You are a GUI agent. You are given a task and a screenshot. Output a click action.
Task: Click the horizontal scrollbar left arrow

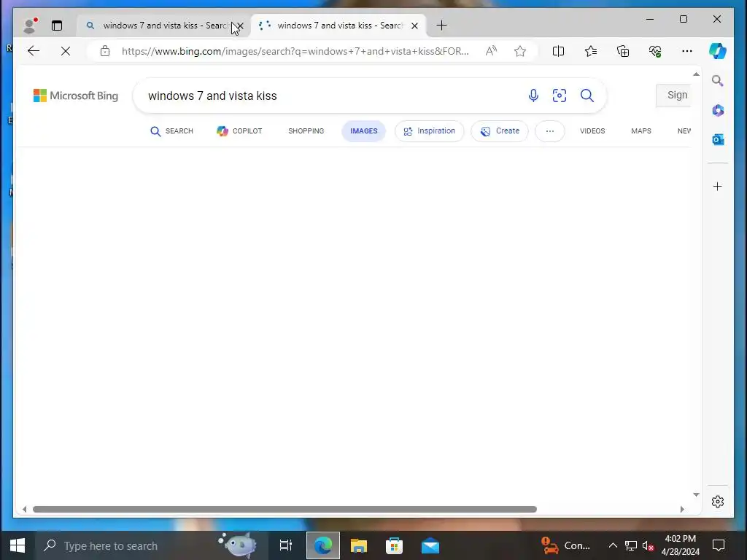click(x=25, y=509)
